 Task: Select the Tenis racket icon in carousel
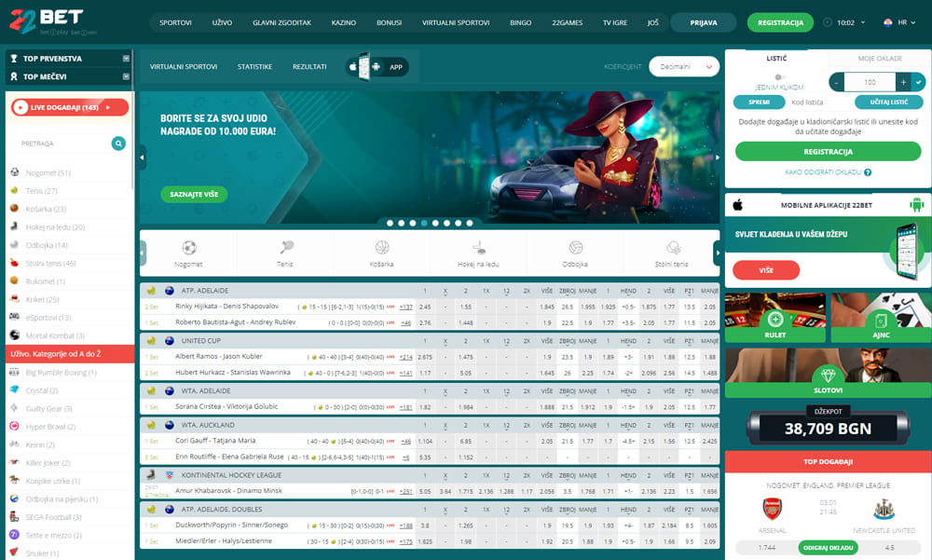click(x=286, y=247)
